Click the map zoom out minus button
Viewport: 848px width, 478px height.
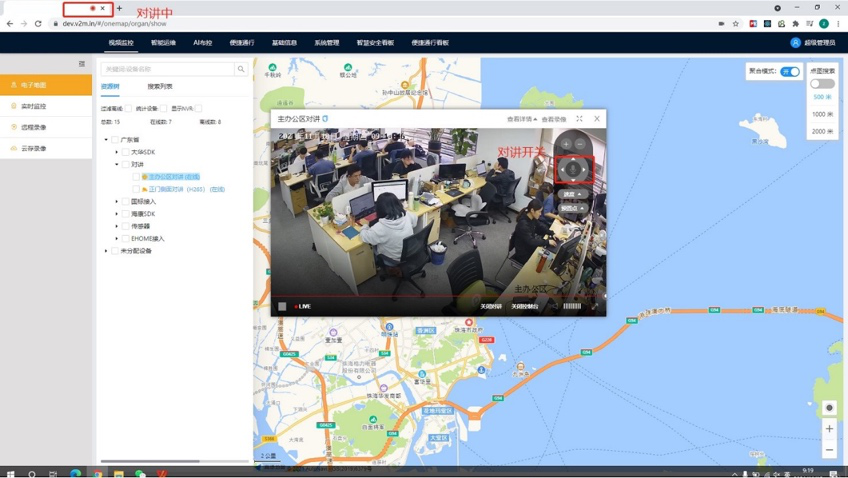point(829,450)
